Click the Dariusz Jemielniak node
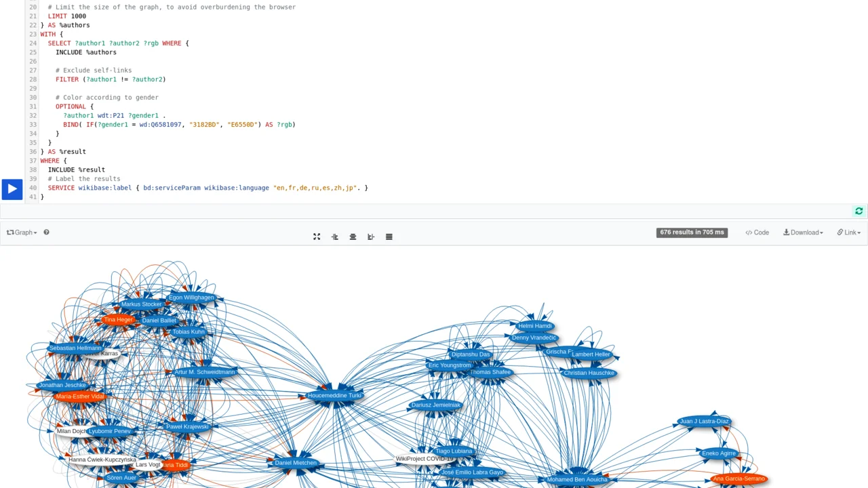 point(435,405)
